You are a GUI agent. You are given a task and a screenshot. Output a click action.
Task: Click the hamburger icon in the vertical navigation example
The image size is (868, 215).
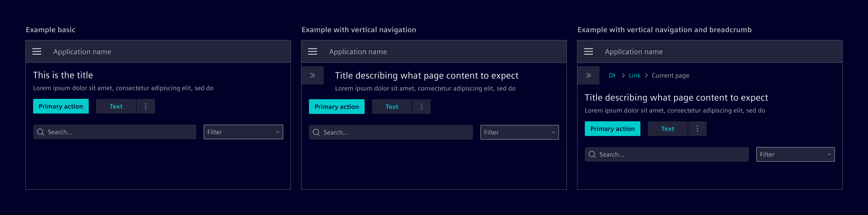tap(313, 51)
